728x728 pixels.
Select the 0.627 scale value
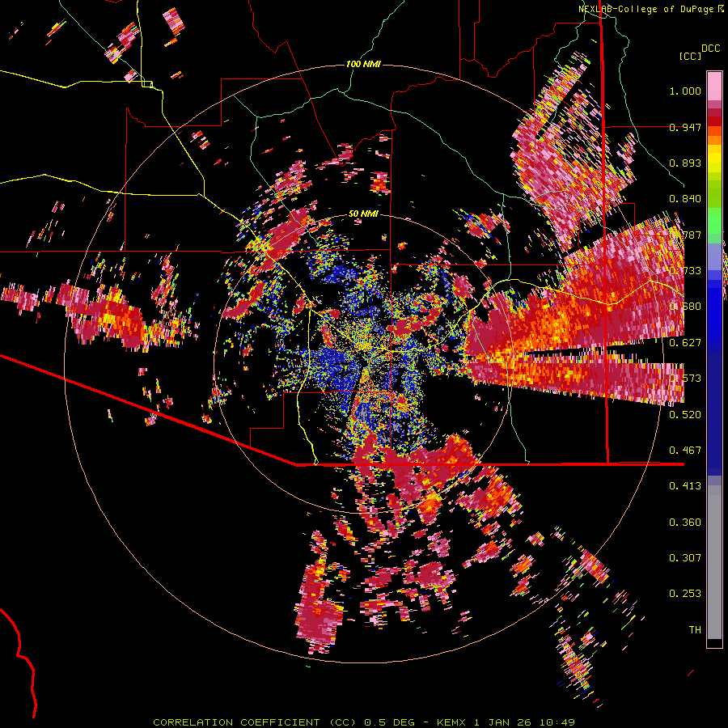coord(685,343)
